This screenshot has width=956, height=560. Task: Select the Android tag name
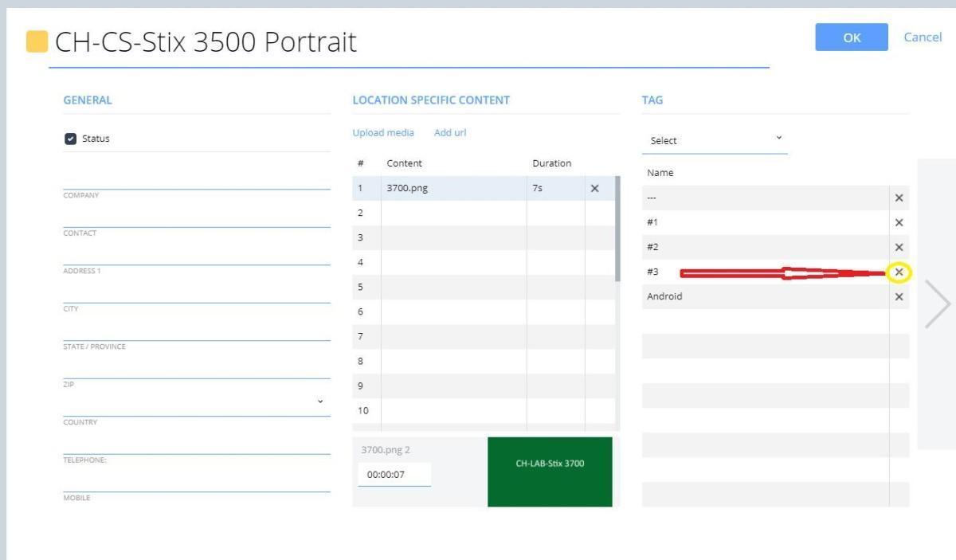click(x=664, y=296)
